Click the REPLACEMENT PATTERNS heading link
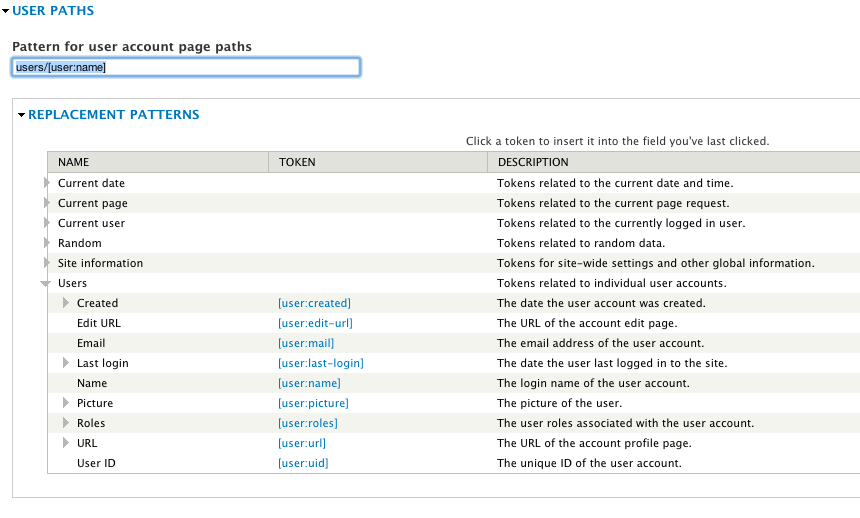The height and width of the screenshot is (518, 860). click(x=114, y=115)
